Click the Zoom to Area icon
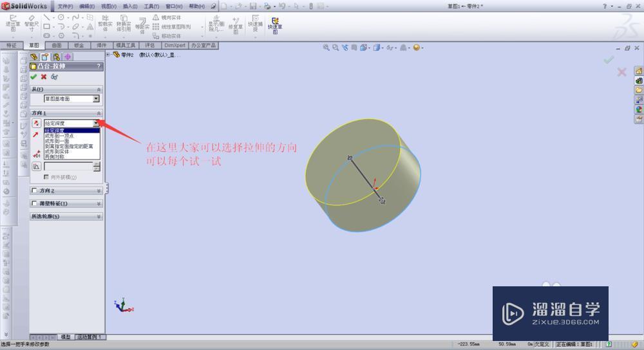 click(x=336, y=48)
